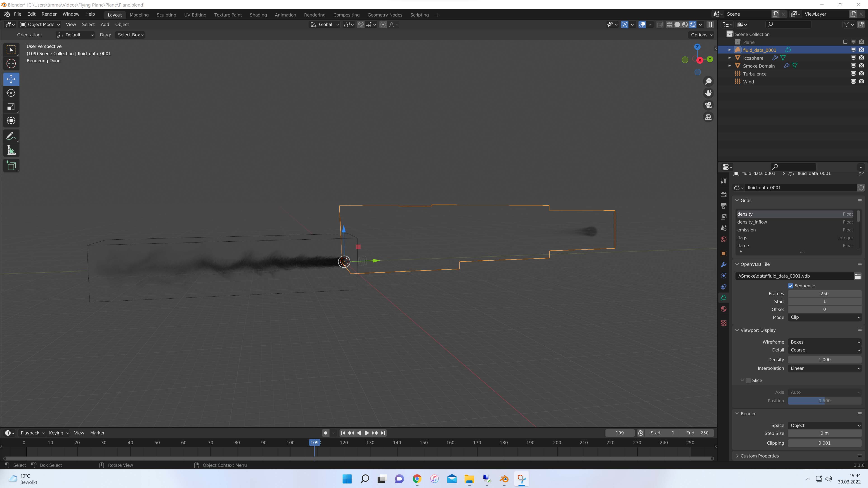Viewport: 868px width, 488px height.
Task: Select the Scale tool
Action: tap(11, 107)
